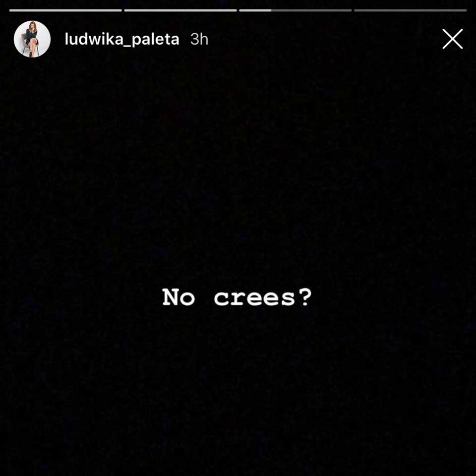Jump to the fourth story progress segment
The height and width of the screenshot is (476, 476).
[x=410, y=10]
